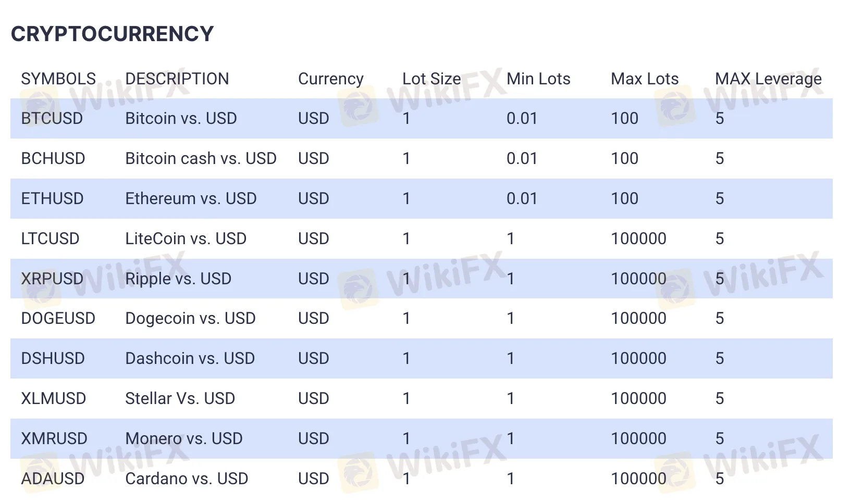The height and width of the screenshot is (504, 863).
Task: Click the CRYPTOCURRENCY section heading
Action: point(112,34)
